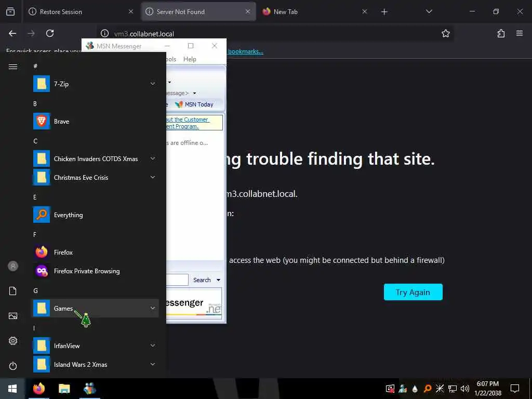532x399 pixels.
Task: Open a new tab with plus button
Action: pos(384,12)
